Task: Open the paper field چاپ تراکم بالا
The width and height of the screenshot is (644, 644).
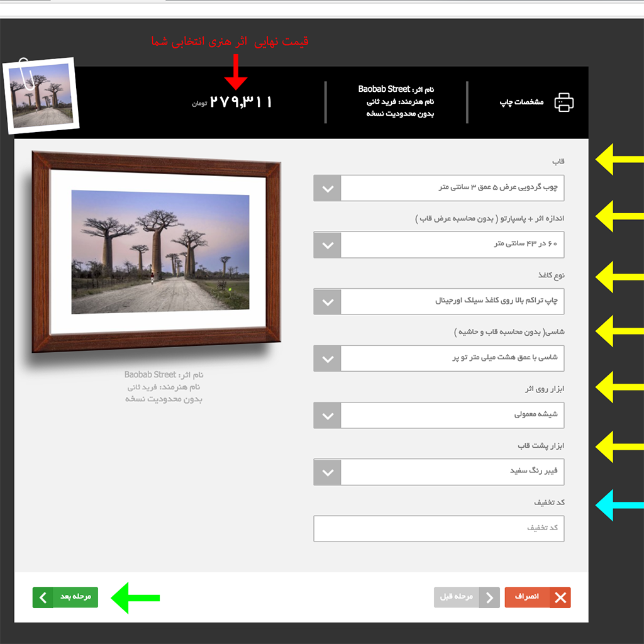Action: 438,301
